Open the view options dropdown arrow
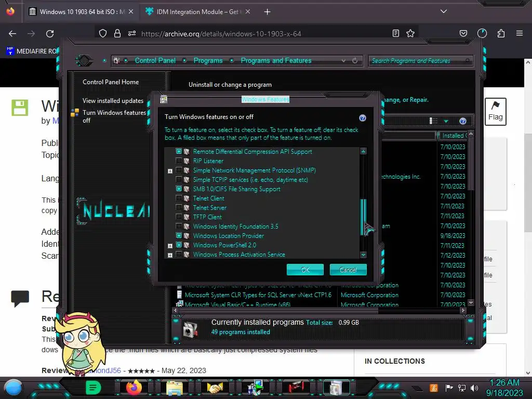Viewport: 532px width, 399px height. (x=446, y=121)
